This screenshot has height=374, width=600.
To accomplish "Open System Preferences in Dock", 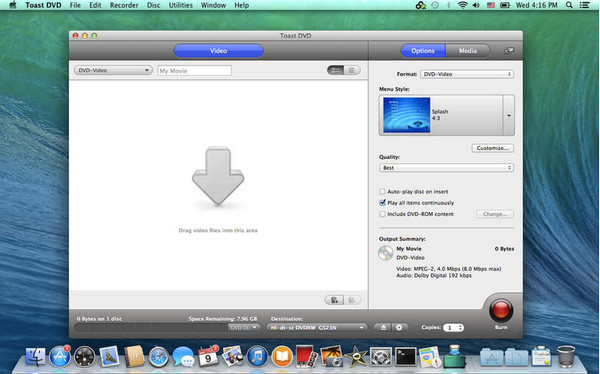I will pyautogui.click(x=381, y=357).
